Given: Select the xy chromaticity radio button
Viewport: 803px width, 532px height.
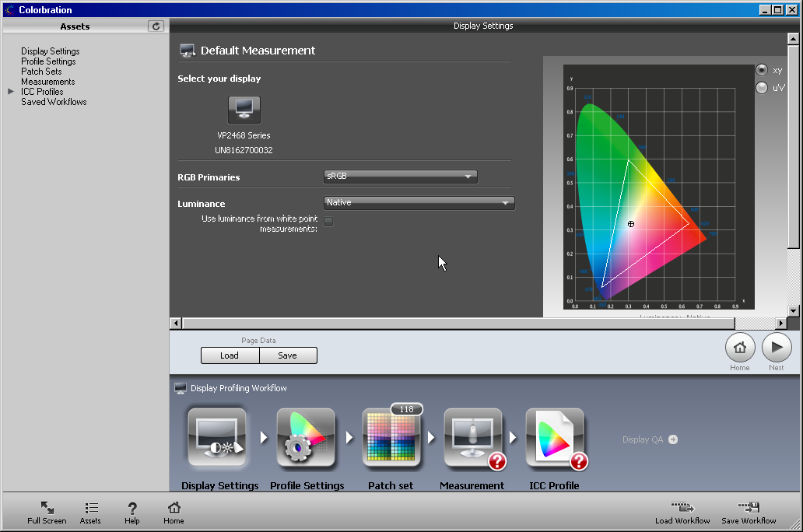Looking at the screenshot, I should click(x=762, y=70).
